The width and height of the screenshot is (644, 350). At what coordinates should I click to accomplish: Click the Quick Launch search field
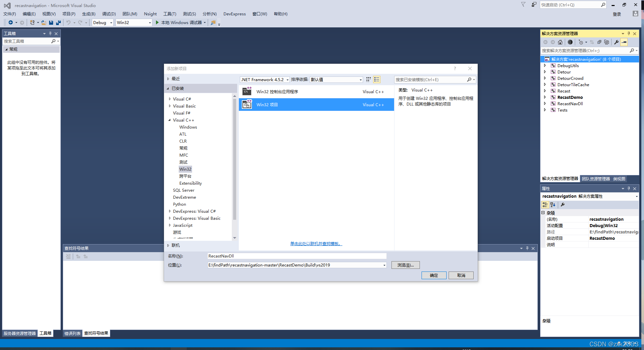[x=570, y=5]
